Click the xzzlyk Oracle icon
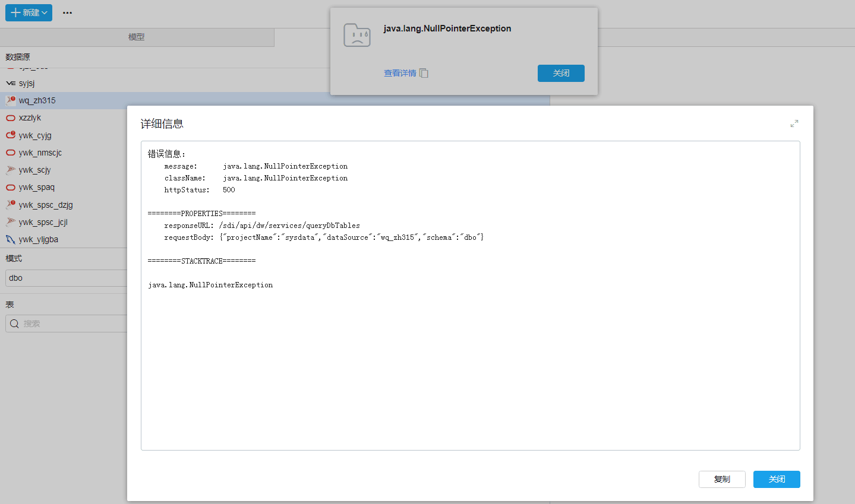 pos(11,118)
